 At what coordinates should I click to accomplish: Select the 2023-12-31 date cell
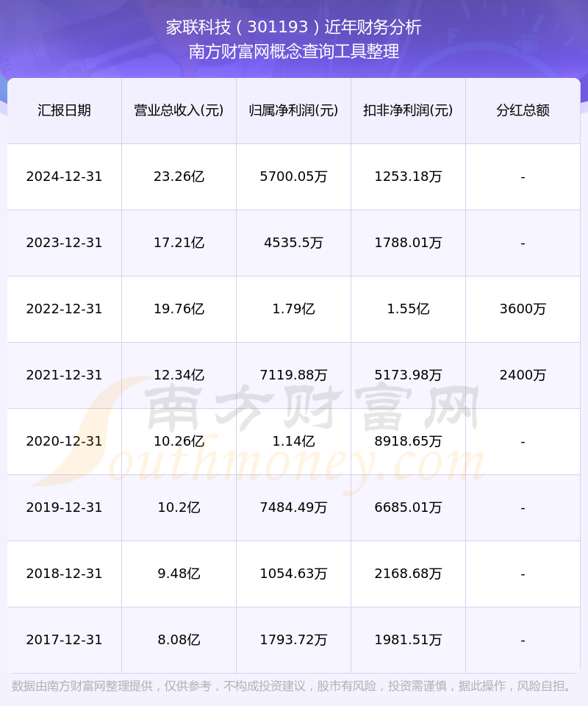point(65,243)
